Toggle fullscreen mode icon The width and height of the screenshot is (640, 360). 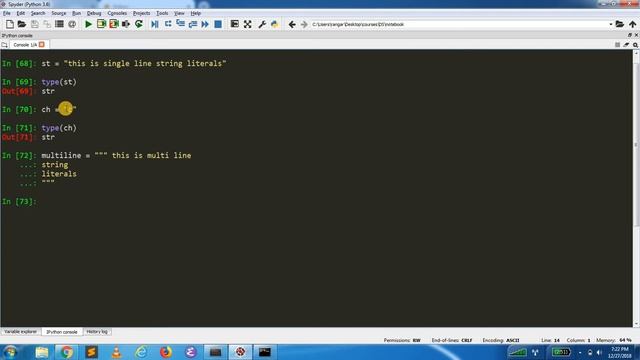[x=247, y=24]
